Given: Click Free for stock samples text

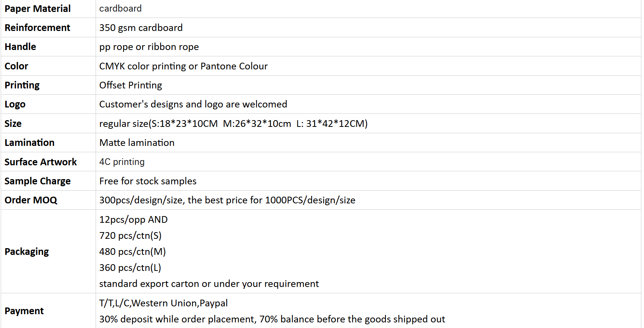Looking at the screenshot, I should pos(148,181).
